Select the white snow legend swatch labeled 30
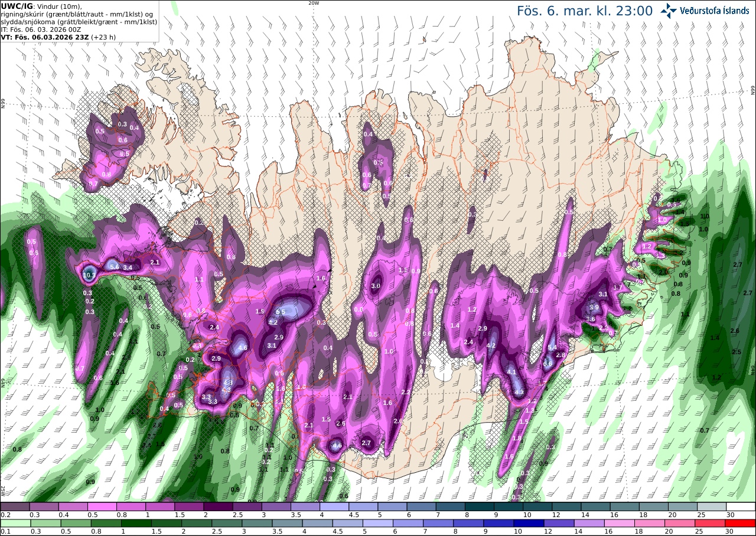 pos(741,506)
